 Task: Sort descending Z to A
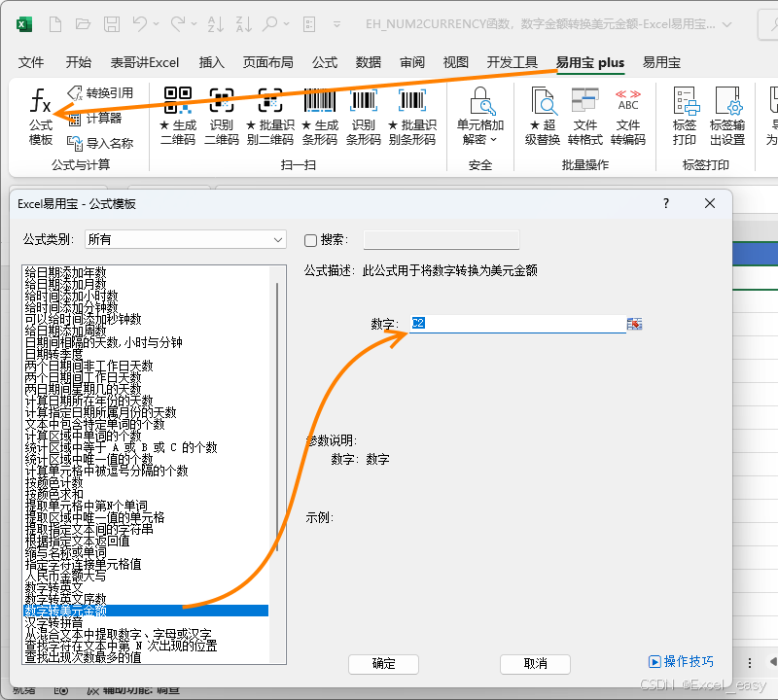pos(244,23)
